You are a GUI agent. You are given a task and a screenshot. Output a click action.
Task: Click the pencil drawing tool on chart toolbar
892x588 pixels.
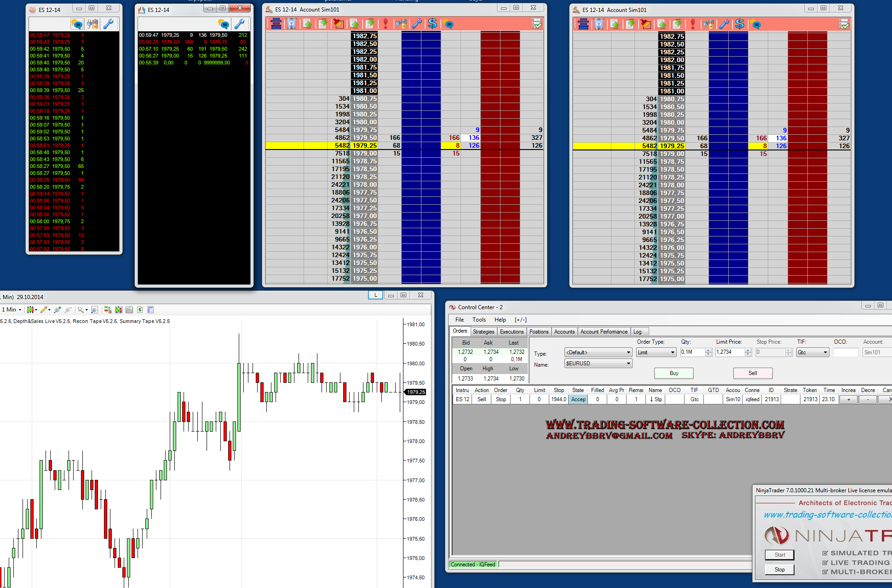tap(44, 310)
